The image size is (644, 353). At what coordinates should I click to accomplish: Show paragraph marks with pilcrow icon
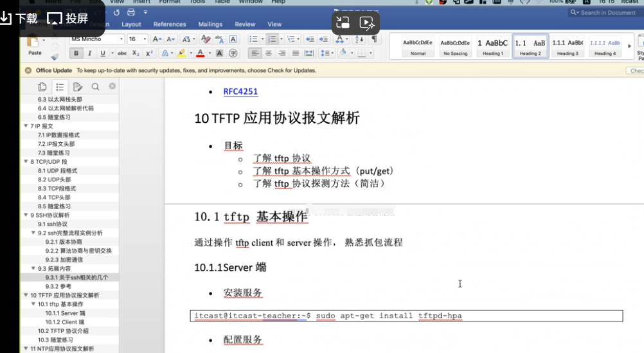pos(374,39)
